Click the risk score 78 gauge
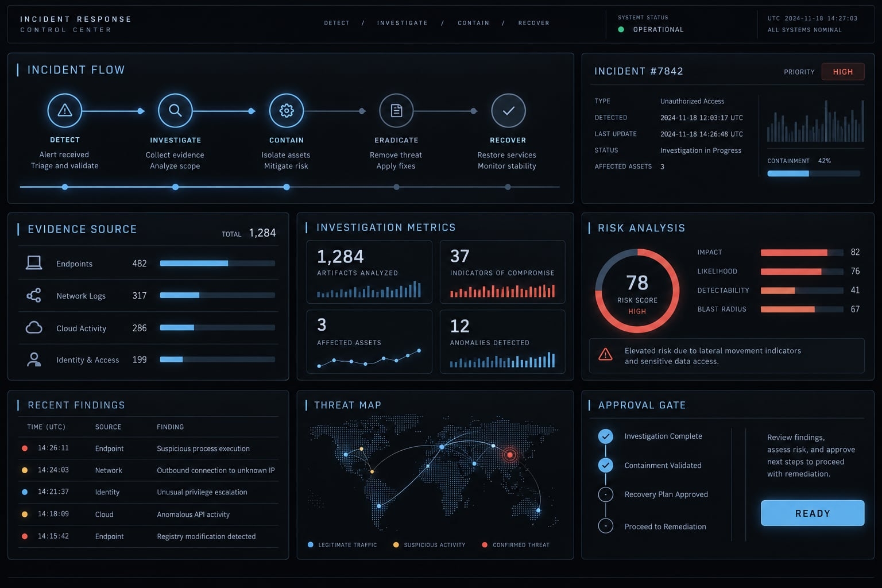Image resolution: width=882 pixels, height=588 pixels. coord(637,291)
